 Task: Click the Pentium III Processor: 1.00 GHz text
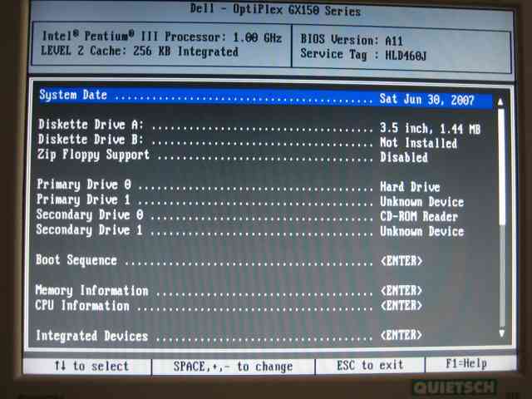click(x=183, y=37)
